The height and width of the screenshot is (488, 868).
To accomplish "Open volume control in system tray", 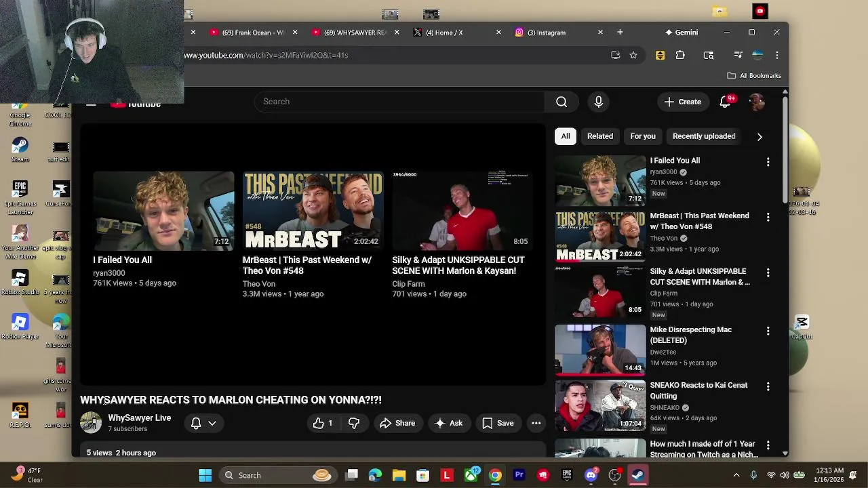I will click(785, 475).
